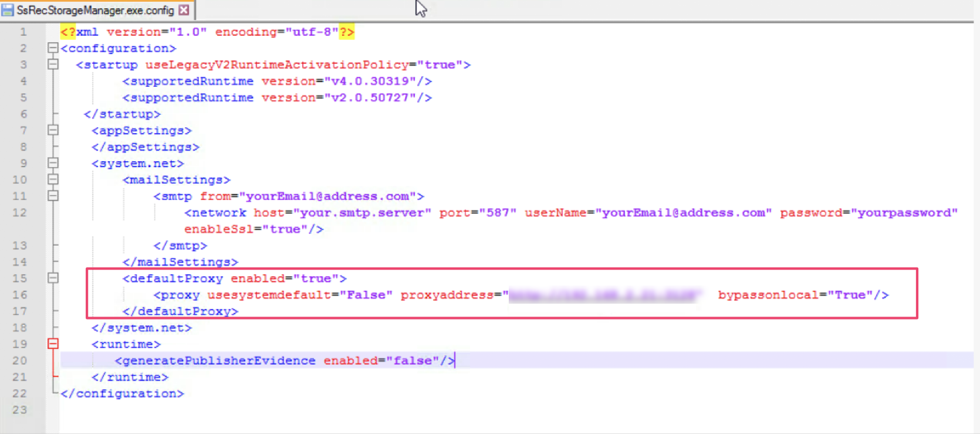Click the closing </appSettings> tag
The height and width of the screenshot is (435, 980).
coord(146,147)
